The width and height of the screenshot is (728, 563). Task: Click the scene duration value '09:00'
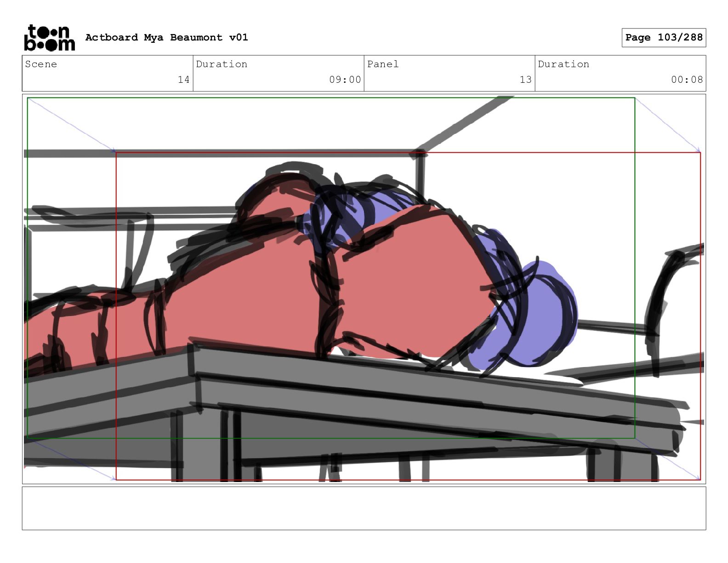[345, 80]
